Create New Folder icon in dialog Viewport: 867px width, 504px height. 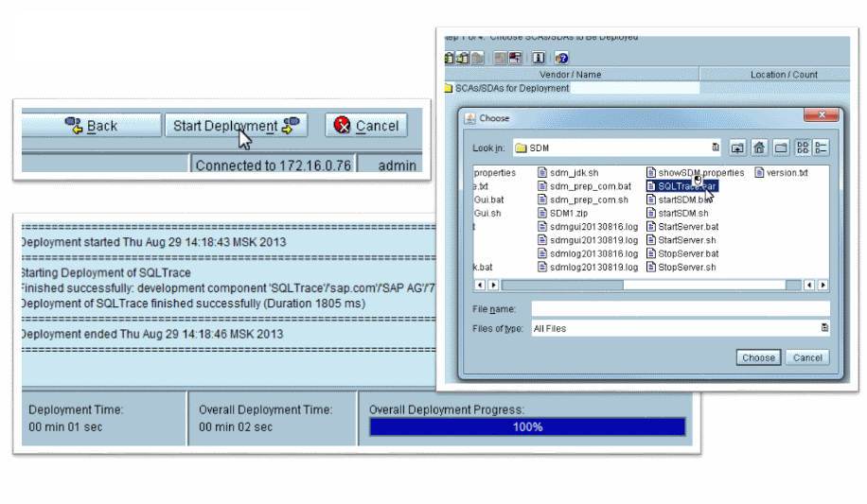tap(781, 148)
